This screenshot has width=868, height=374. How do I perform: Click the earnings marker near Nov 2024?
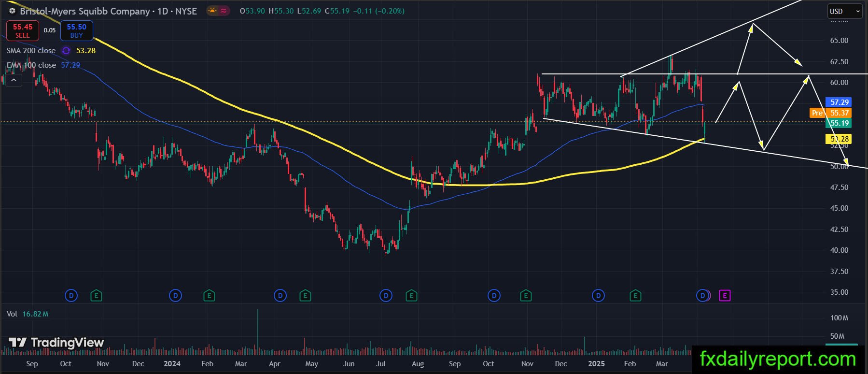(x=526, y=295)
